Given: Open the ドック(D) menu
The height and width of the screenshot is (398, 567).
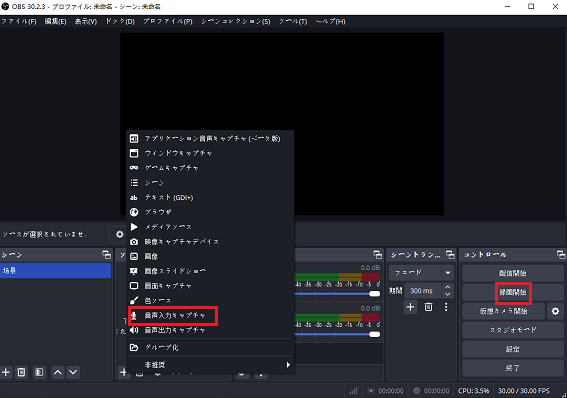Looking at the screenshot, I should click(x=120, y=22).
